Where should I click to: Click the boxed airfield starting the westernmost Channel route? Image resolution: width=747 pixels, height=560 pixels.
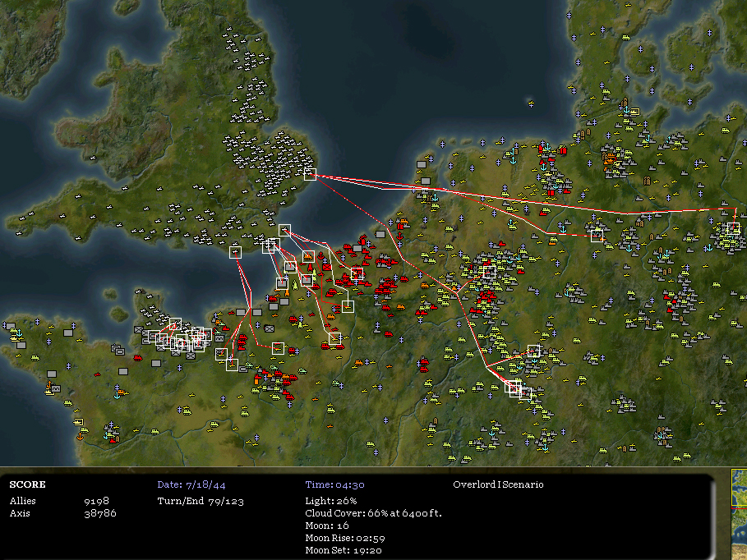click(235, 252)
